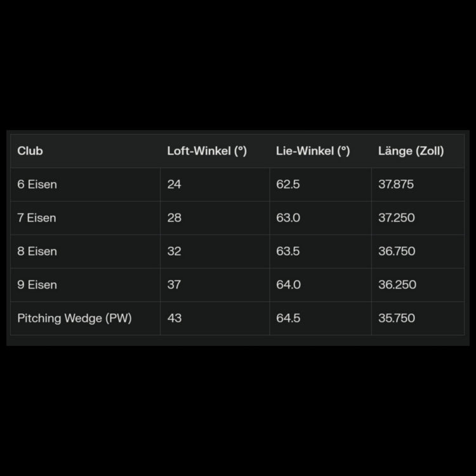Click length cell 35.750

397,318
